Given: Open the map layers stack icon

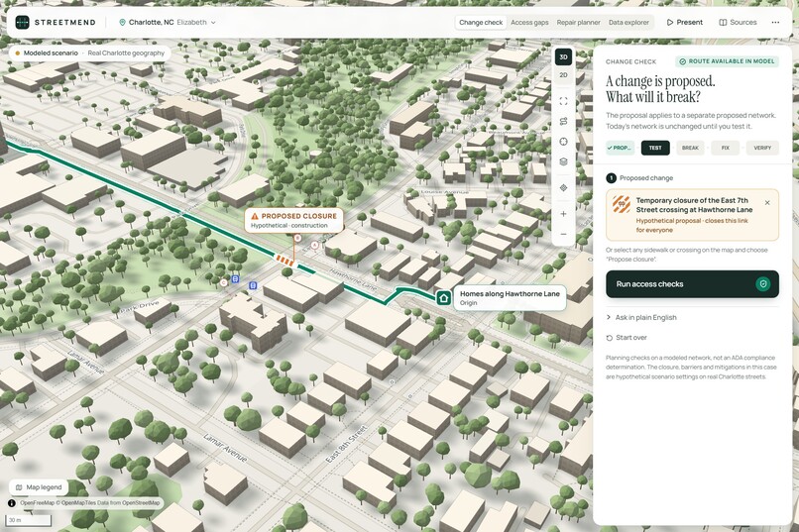Looking at the screenshot, I should pos(563,161).
